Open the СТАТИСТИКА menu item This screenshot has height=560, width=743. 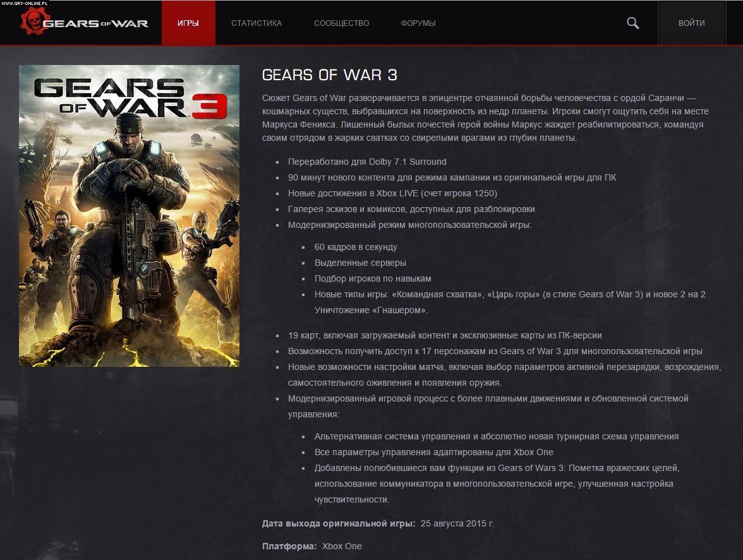(x=257, y=23)
